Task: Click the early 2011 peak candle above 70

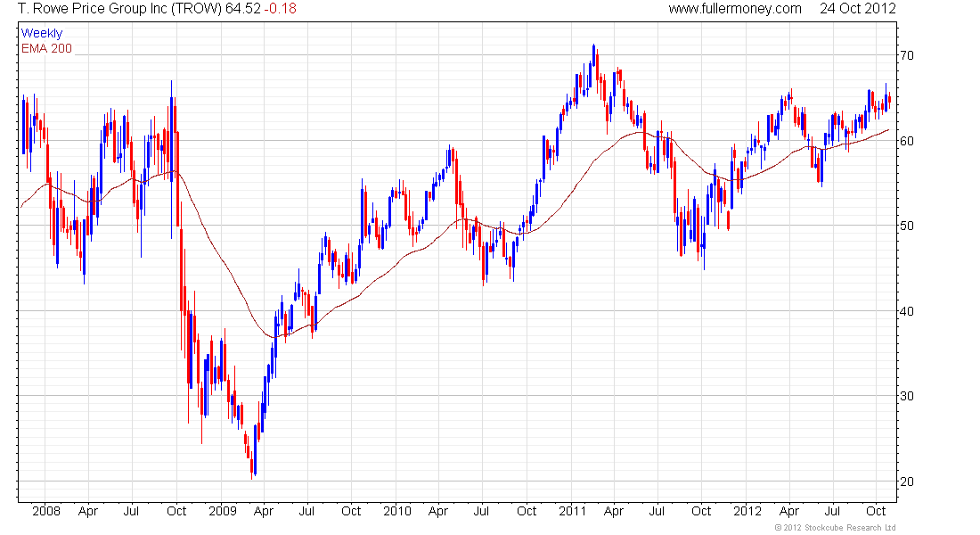Action: 593,56
